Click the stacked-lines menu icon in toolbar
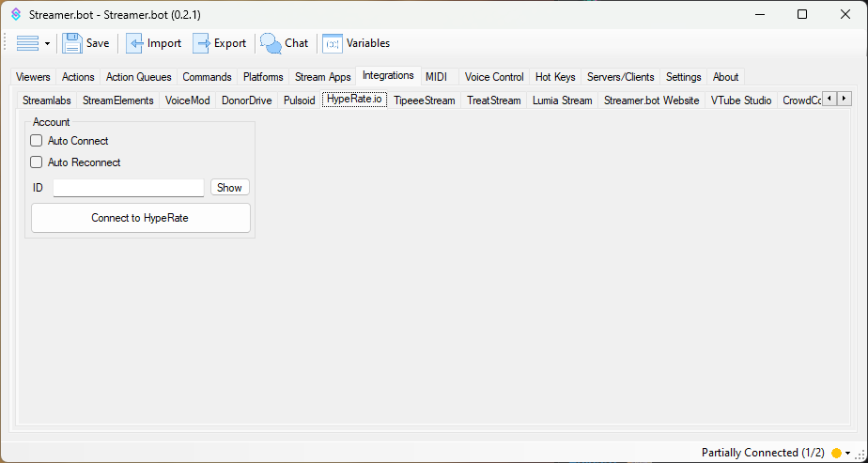 pos(27,43)
